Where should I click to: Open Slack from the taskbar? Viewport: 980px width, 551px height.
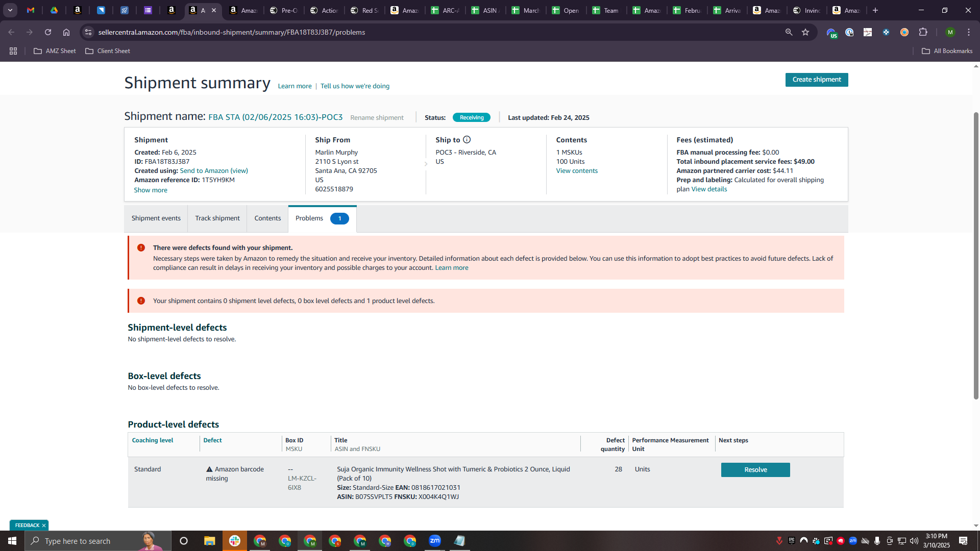235,541
